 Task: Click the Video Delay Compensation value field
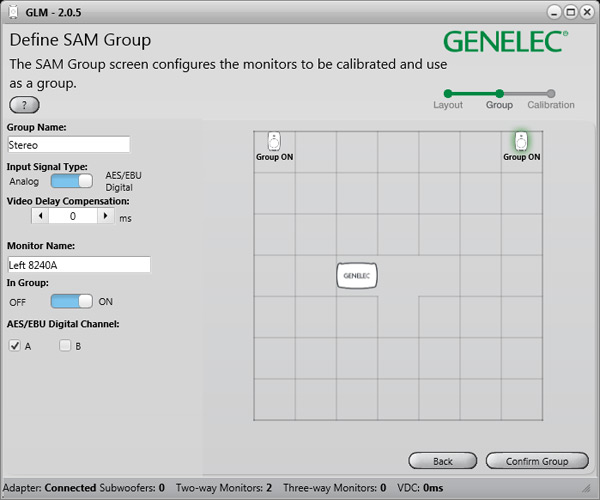point(73,216)
